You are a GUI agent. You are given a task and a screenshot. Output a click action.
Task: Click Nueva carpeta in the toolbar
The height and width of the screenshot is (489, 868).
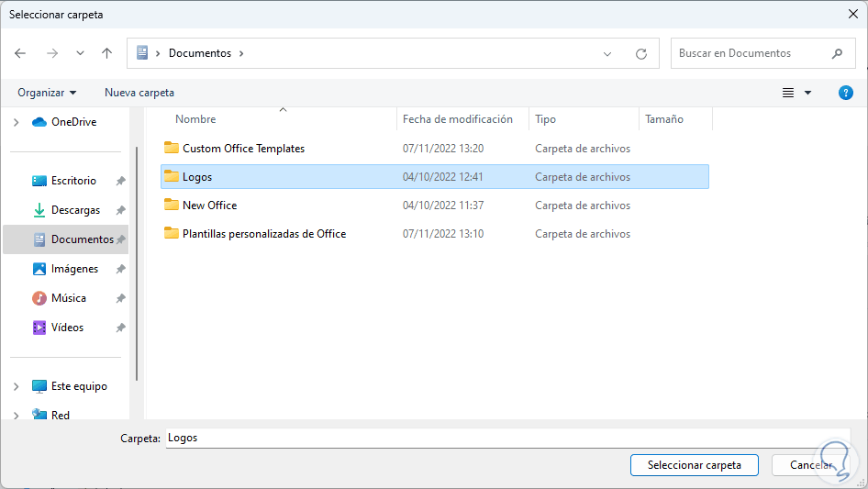[x=139, y=93]
